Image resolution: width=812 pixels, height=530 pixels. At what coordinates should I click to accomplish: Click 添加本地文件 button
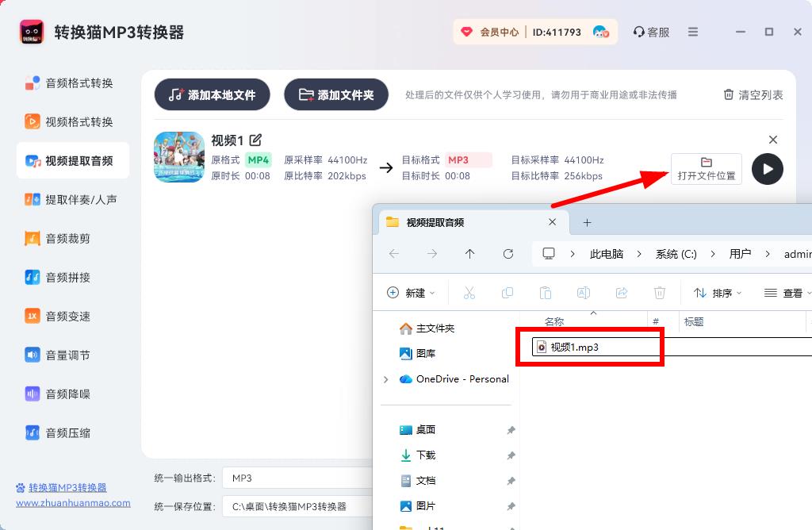pyautogui.click(x=212, y=94)
